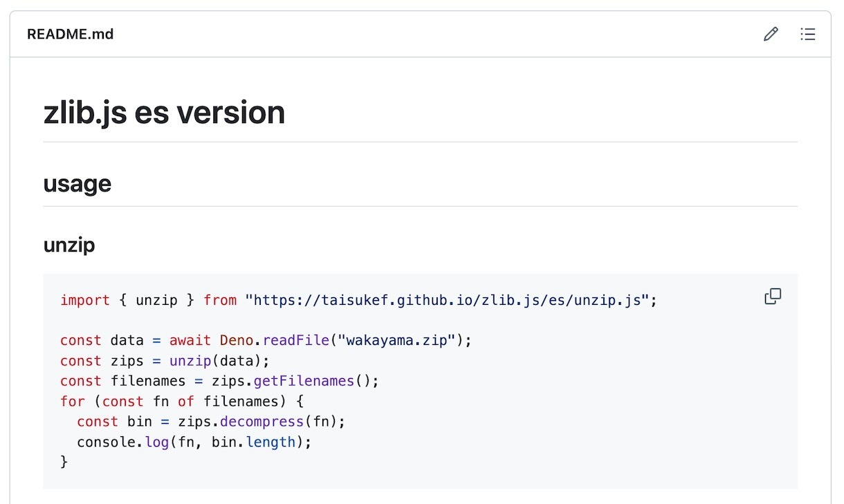Click the import keyword in the code
This screenshot has height=504, width=844.
(x=85, y=300)
